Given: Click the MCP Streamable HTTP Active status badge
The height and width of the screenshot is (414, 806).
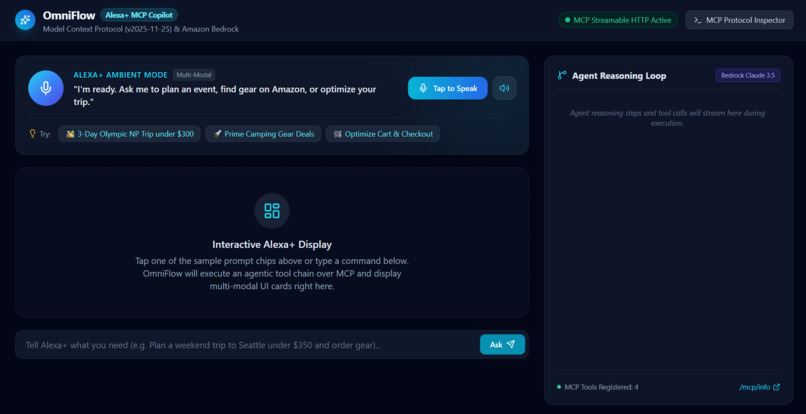Looking at the screenshot, I should click(618, 20).
